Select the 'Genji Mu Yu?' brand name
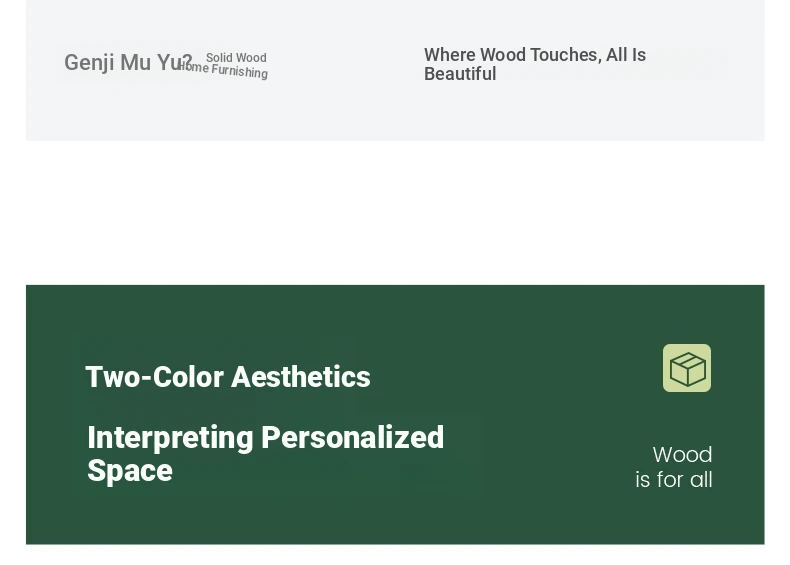 tap(128, 62)
